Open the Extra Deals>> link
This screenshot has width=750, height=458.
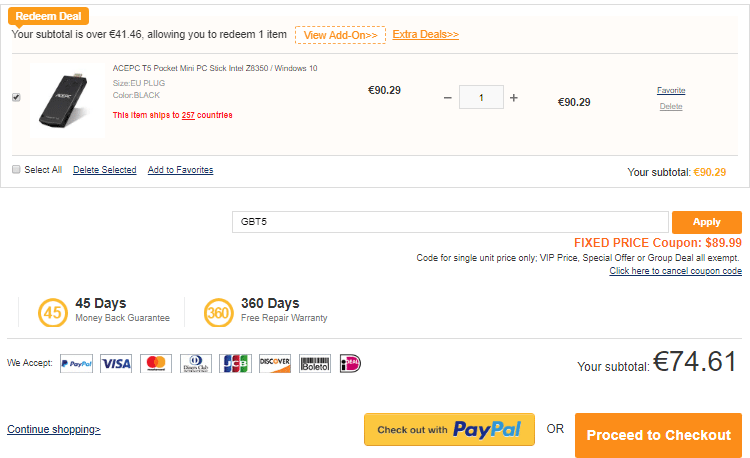pyautogui.click(x=425, y=34)
